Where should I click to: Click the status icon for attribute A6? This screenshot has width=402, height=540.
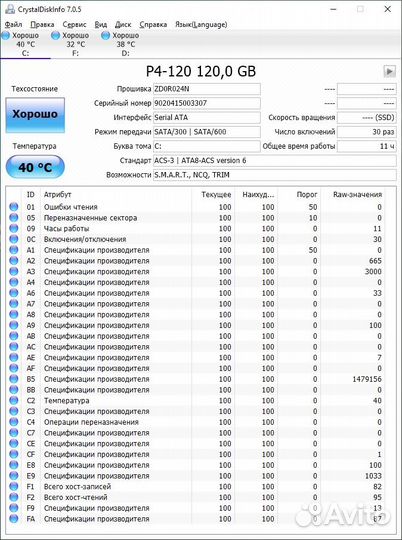[x=14, y=293]
